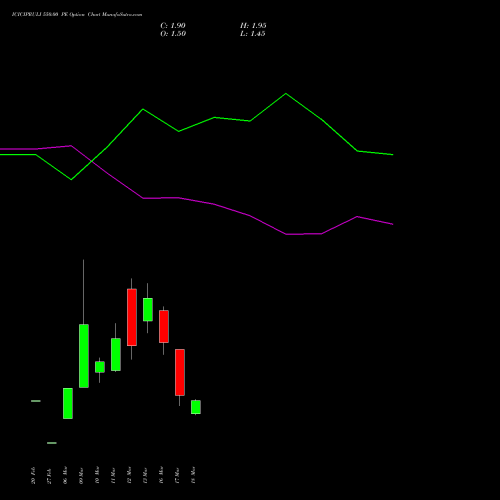The height and width of the screenshot is (500, 500).
Task: Select the tall green candle on 09 Mar
Action: (84, 356)
